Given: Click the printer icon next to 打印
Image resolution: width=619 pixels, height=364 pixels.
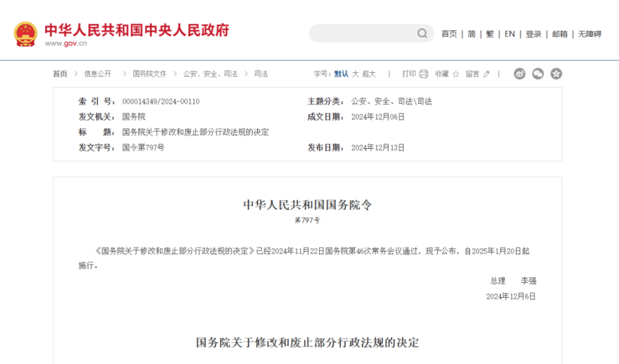Looking at the screenshot, I should coord(424,73).
